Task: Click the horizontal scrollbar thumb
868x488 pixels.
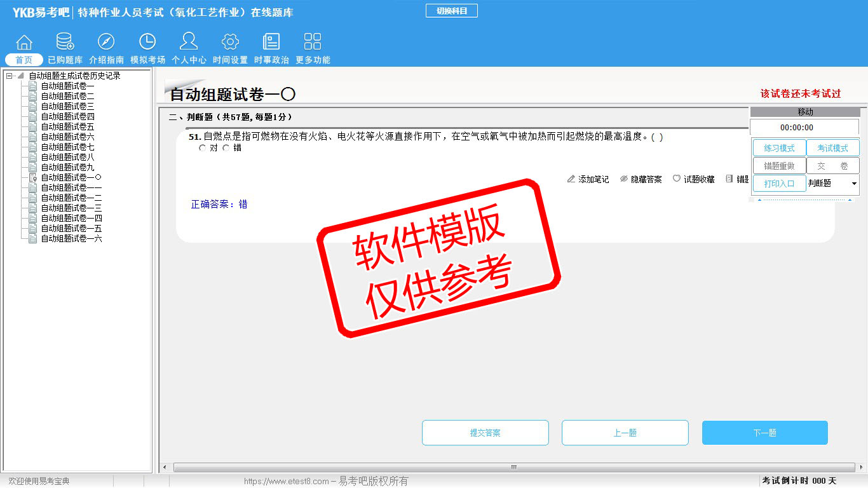Action: coord(513,468)
